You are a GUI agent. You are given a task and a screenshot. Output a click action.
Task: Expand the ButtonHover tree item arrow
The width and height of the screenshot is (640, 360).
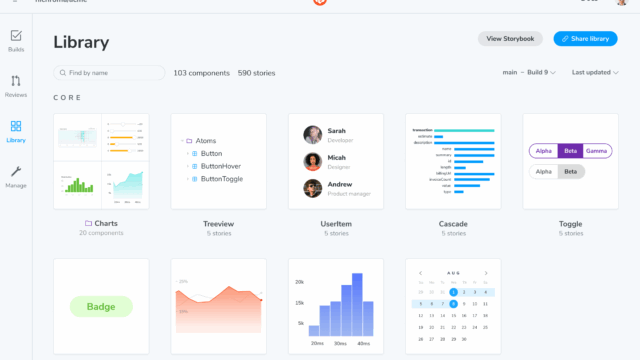(x=188, y=166)
